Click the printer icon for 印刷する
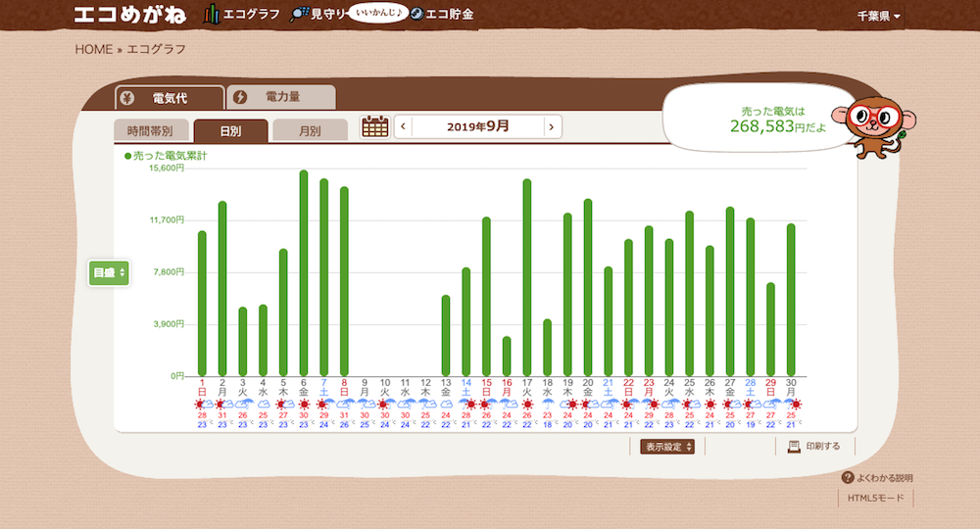The width and height of the screenshot is (980, 529). [x=795, y=447]
